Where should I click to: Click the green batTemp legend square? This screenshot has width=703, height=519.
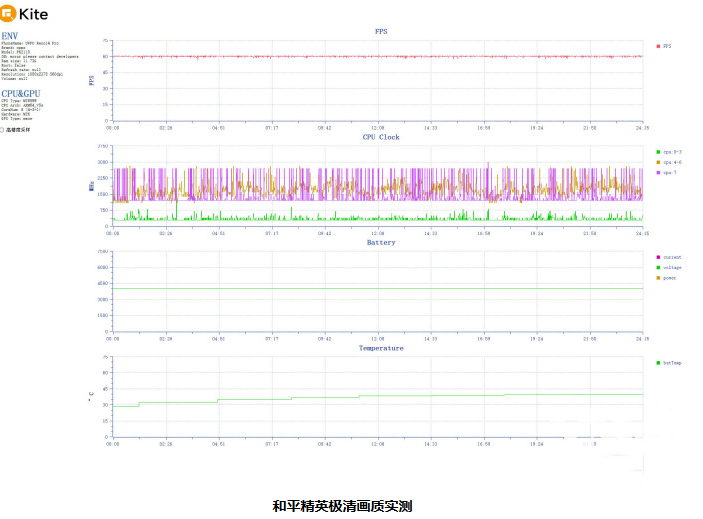pyautogui.click(x=658, y=363)
